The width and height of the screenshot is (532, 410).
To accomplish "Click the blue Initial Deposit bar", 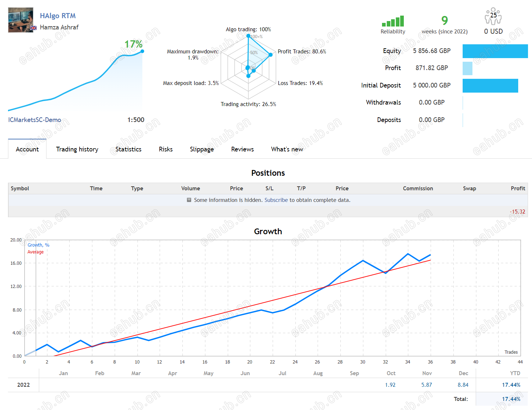I will [x=490, y=86].
